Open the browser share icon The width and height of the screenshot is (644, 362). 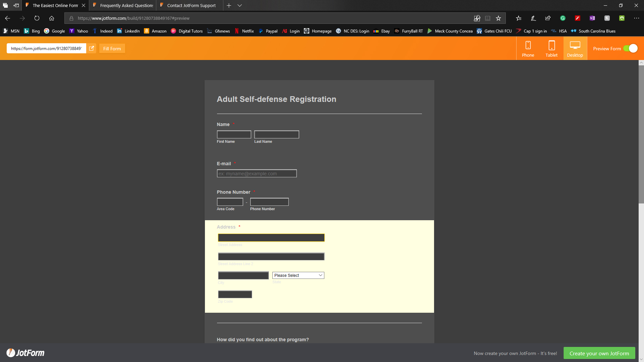pos(548,18)
